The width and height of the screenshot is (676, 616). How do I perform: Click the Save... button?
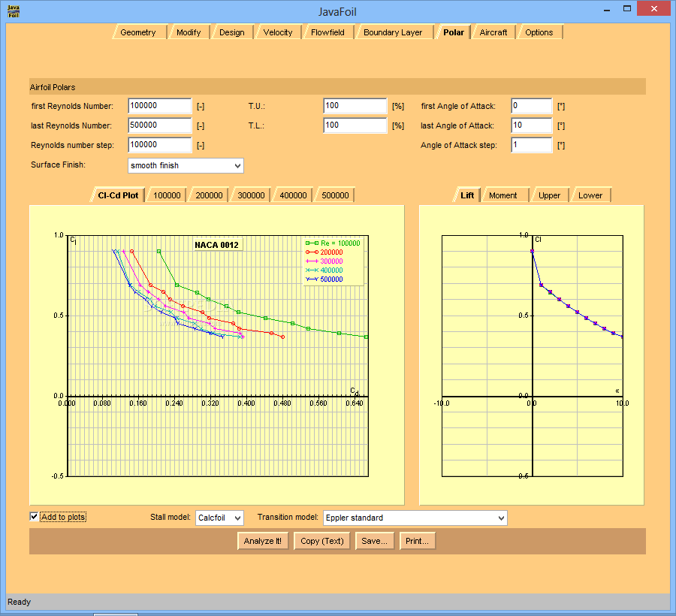(x=375, y=541)
